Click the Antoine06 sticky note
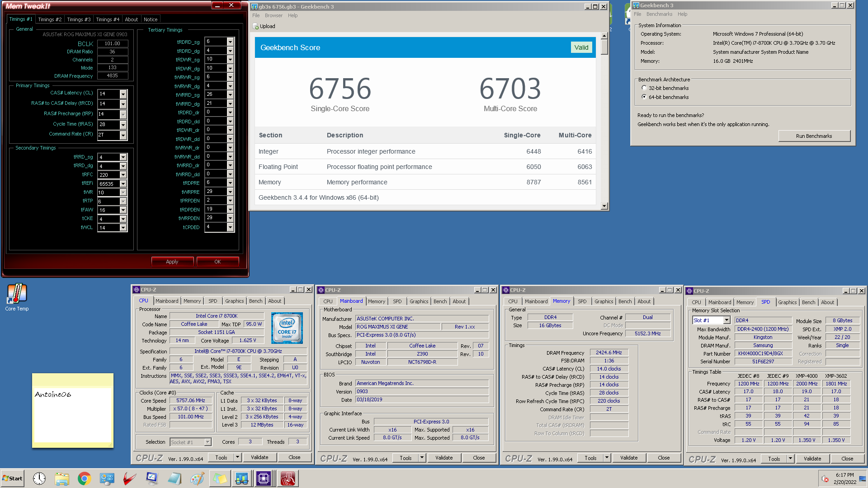The width and height of the screenshot is (868, 488). point(73,411)
